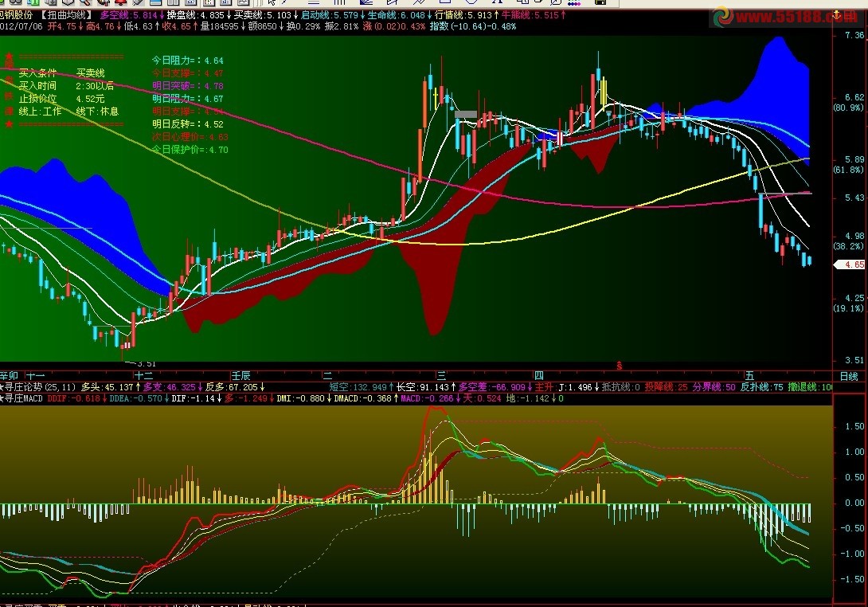
Task: Click the 反扑线:75 value
Action: click(x=762, y=387)
